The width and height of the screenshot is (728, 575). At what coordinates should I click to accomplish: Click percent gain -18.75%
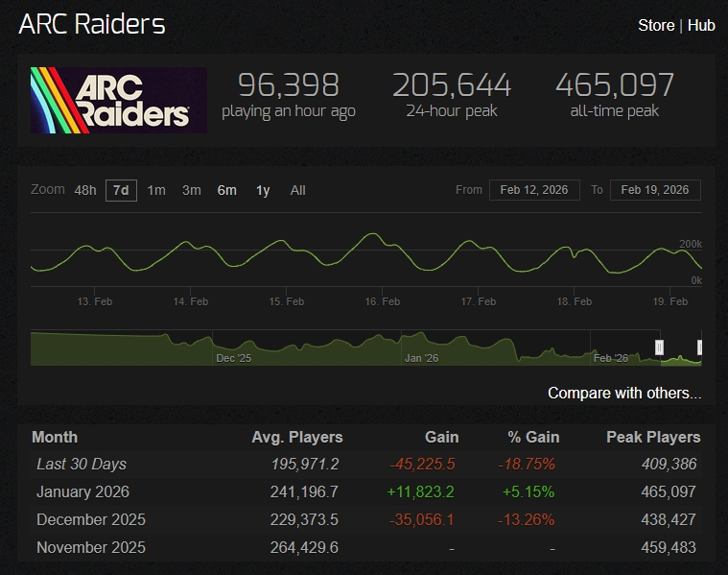tap(527, 464)
